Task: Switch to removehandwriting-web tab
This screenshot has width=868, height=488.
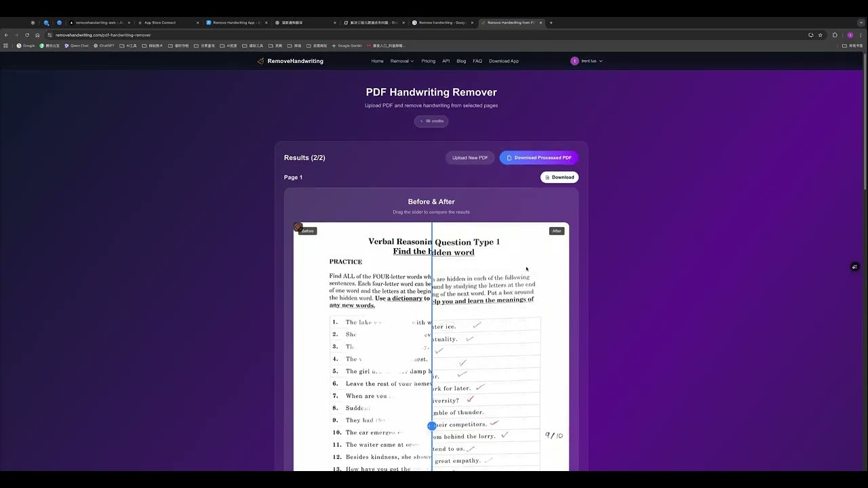Action: tap(100, 22)
